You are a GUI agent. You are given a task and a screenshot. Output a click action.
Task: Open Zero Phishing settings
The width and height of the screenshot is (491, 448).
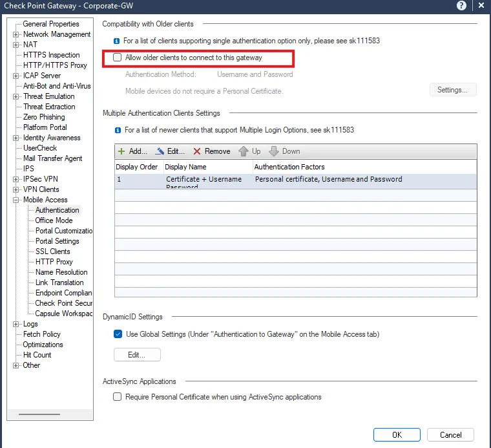click(x=44, y=117)
